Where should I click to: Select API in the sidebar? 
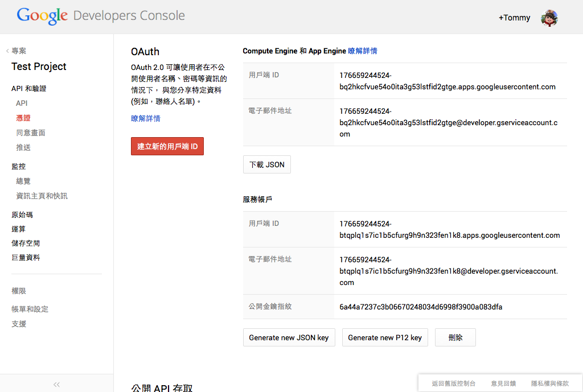22,103
